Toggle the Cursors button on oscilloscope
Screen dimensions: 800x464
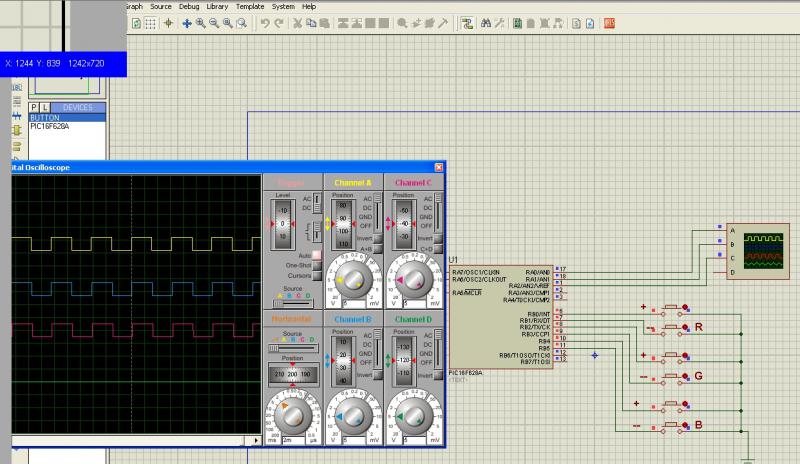pyautogui.click(x=318, y=275)
